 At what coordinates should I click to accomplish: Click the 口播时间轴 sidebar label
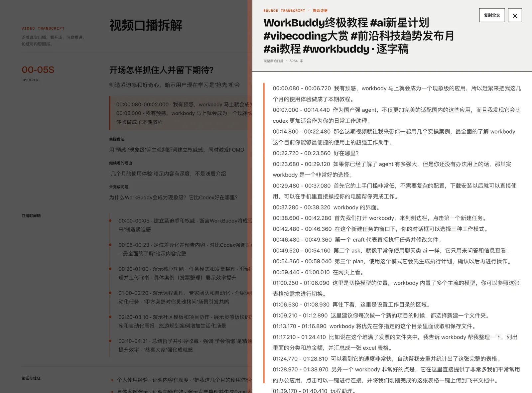[x=31, y=216]
